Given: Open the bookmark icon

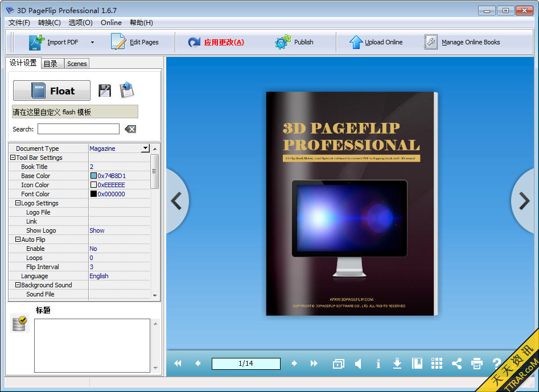Looking at the screenshot, I should 417,363.
